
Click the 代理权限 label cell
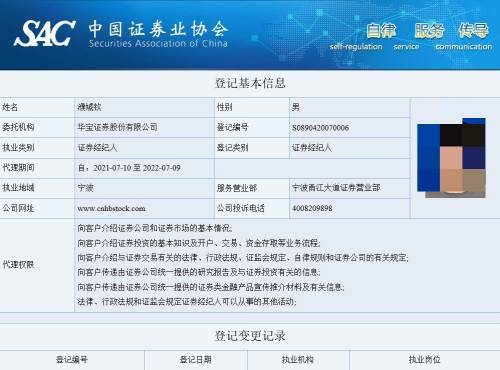click(x=37, y=265)
